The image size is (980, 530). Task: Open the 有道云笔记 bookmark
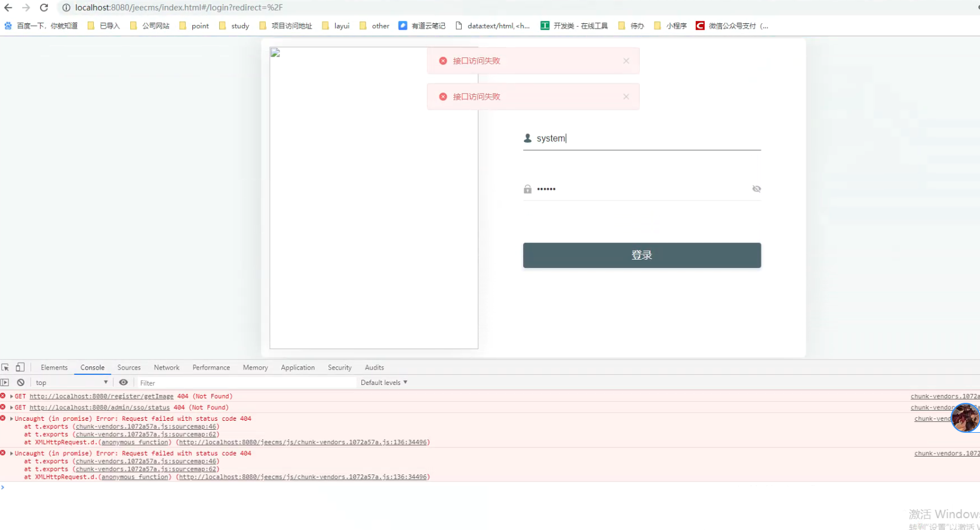[x=422, y=26]
